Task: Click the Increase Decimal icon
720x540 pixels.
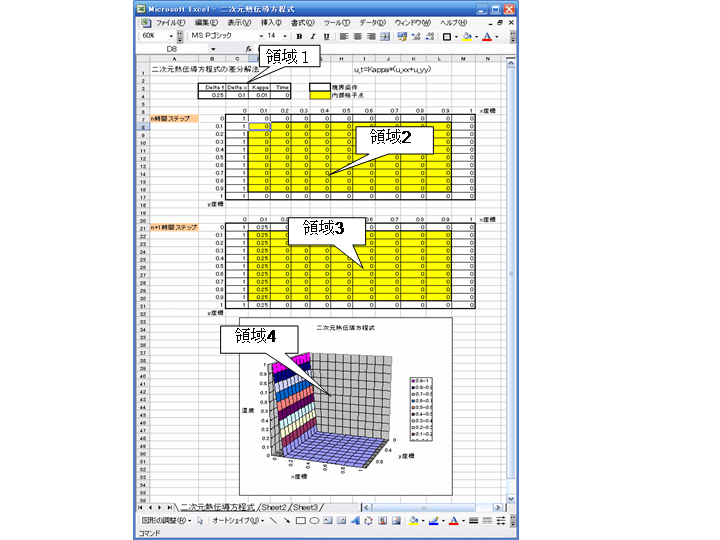Action: tap(416, 36)
